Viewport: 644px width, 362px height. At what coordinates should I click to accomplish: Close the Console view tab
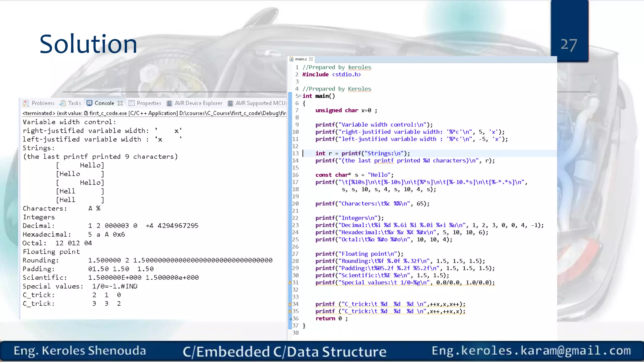click(x=120, y=103)
